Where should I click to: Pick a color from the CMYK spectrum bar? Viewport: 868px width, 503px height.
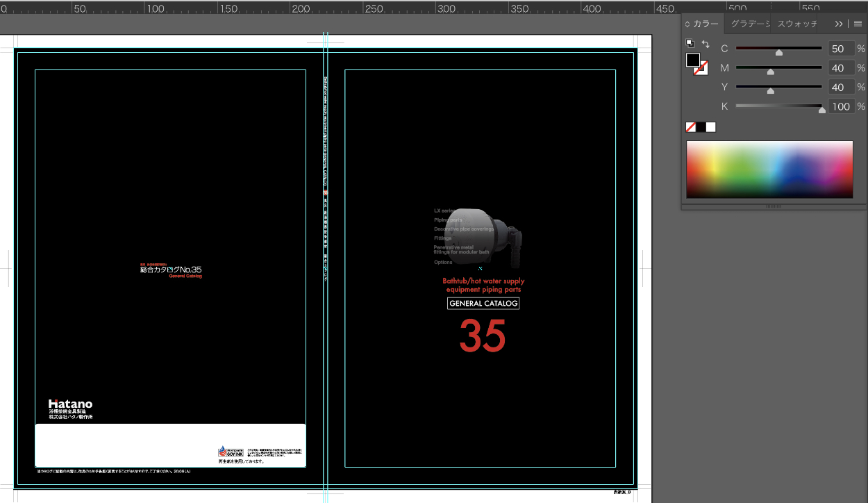769,170
